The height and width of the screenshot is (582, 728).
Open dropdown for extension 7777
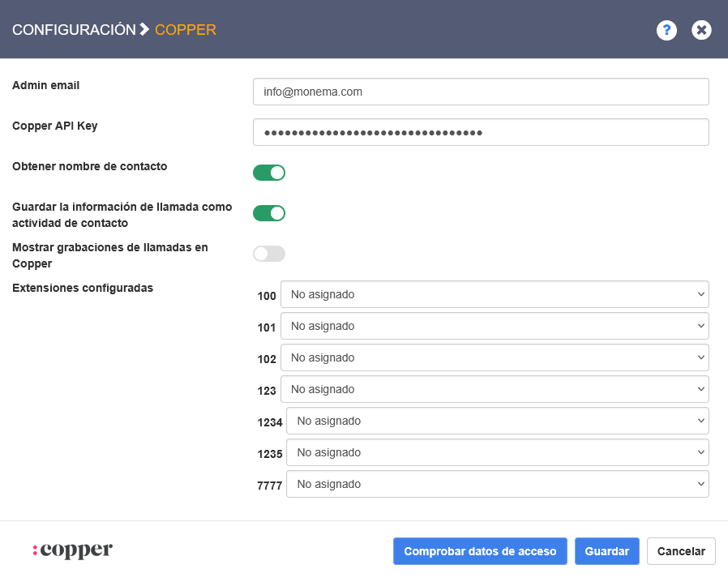point(497,484)
